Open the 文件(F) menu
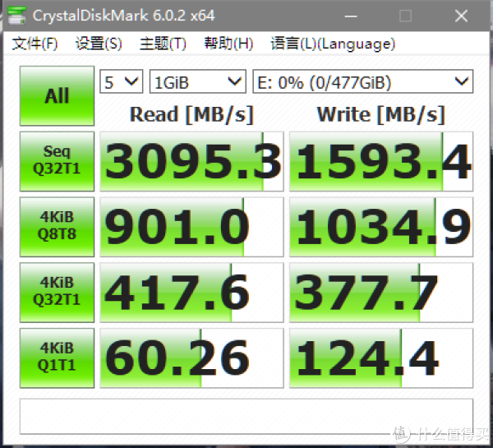 tap(35, 44)
